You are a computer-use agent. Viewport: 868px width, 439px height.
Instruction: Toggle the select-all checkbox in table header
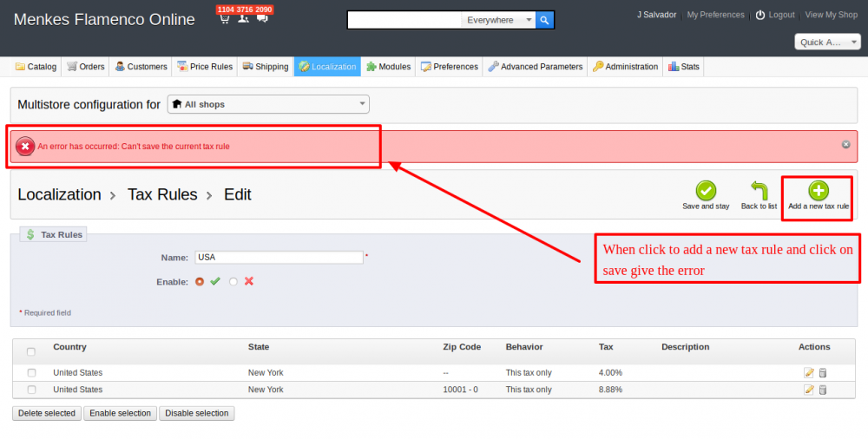tap(31, 351)
